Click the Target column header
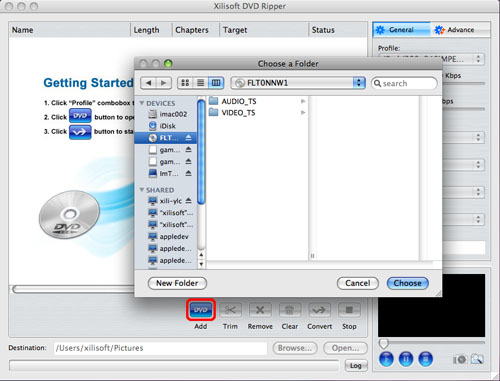 [264, 30]
